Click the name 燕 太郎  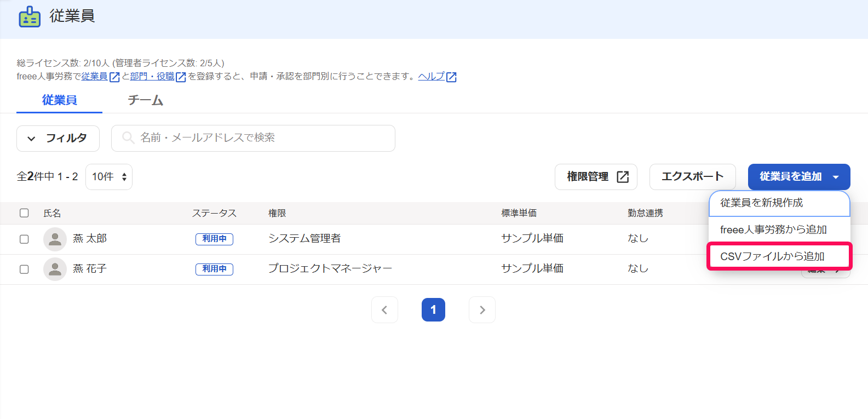(x=90, y=239)
